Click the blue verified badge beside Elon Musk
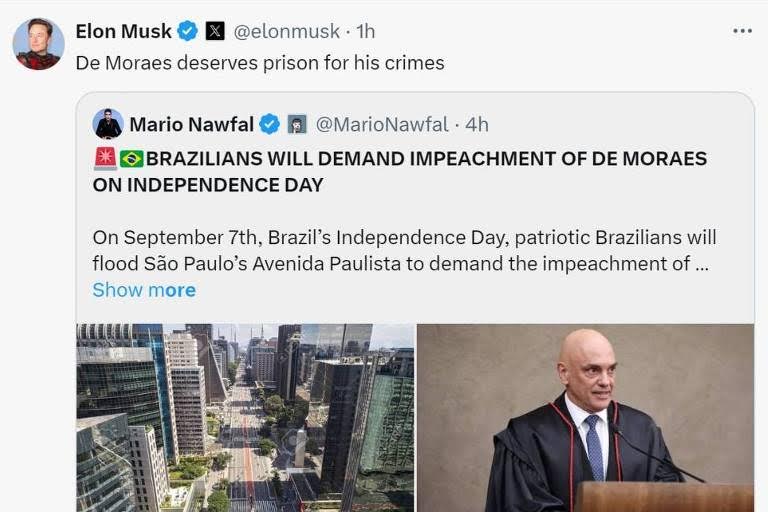768x512 pixels. 187,31
